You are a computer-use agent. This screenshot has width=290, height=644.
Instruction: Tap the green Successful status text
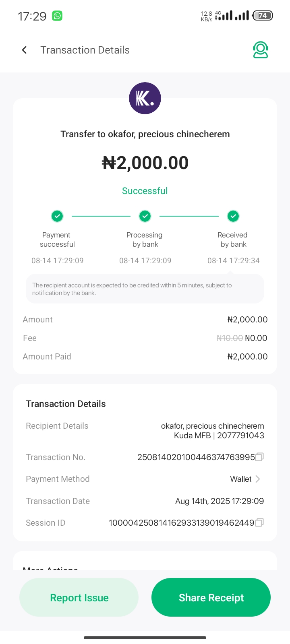pyautogui.click(x=145, y=191)
